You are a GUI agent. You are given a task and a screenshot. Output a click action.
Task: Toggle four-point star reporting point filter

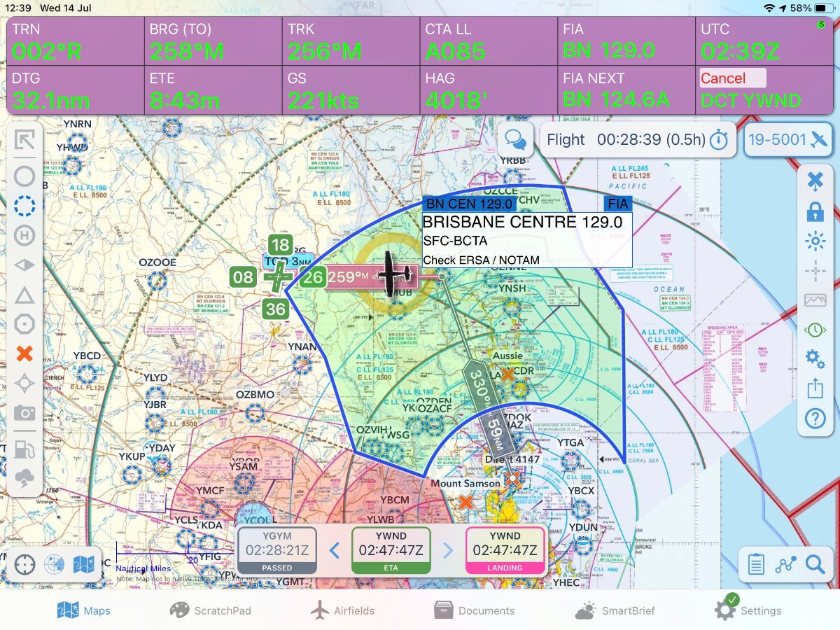(24, 384)
